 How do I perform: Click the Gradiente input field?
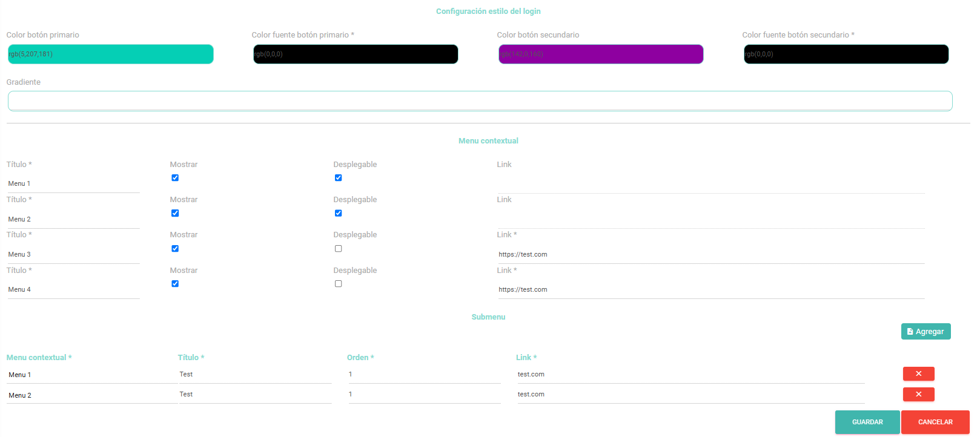(x=480, y=101)
